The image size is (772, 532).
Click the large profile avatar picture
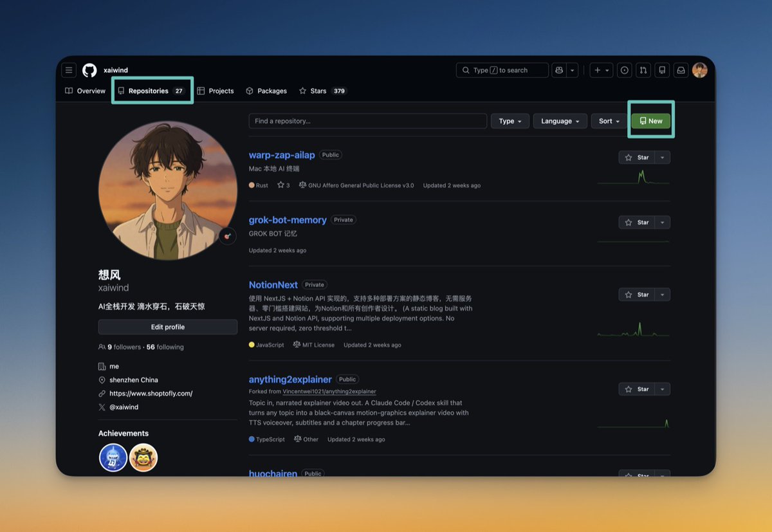coord(168,190)
